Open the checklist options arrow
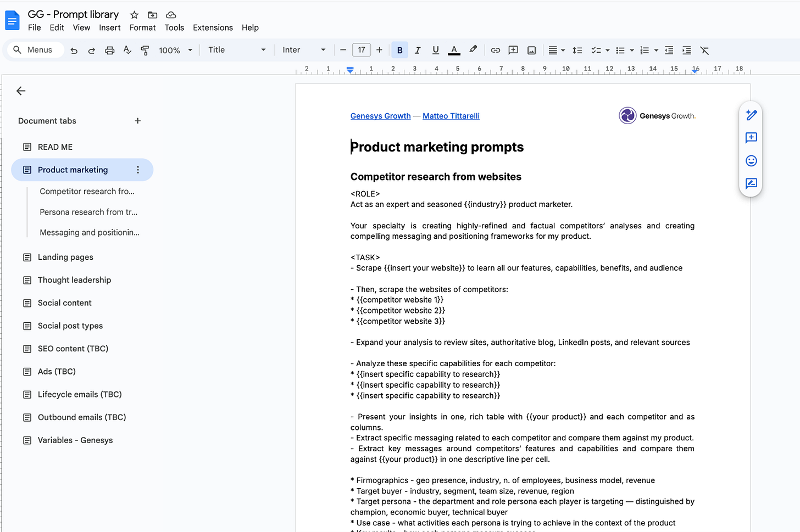The width and height of the screenshot is (800, 532). [608, 51]
